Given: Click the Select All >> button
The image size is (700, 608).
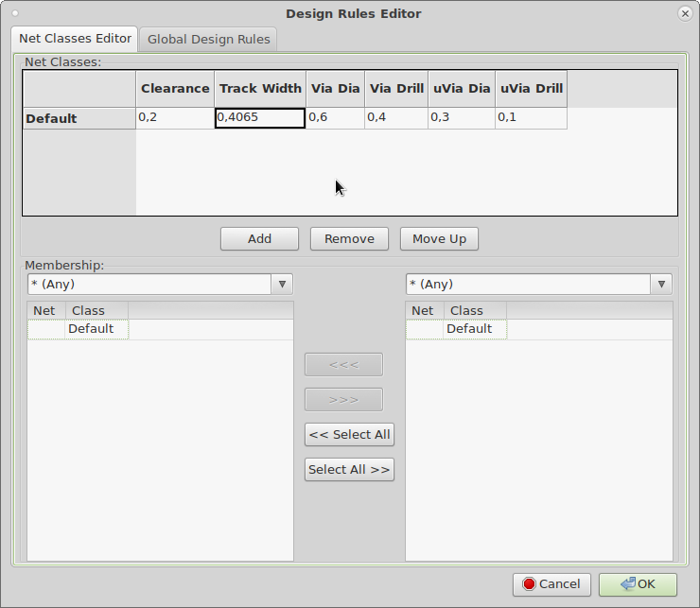Looking at the screenshot, I should pos(349,470).
